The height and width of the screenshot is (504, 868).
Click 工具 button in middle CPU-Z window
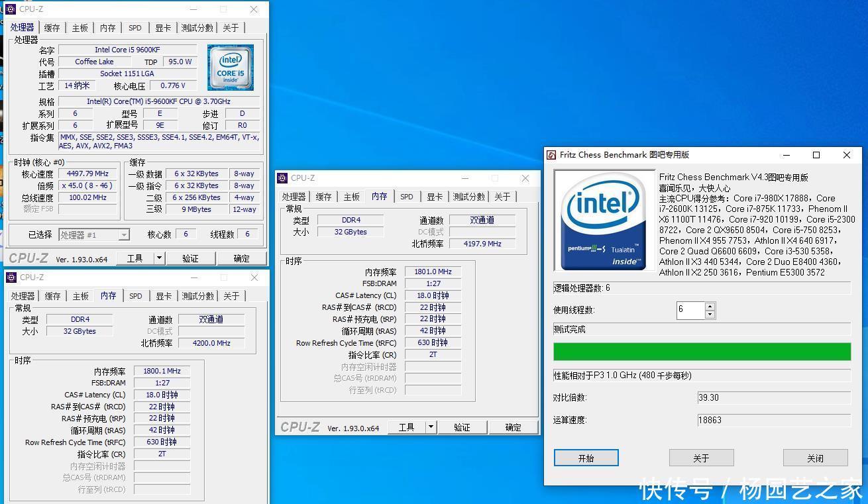(x=406, y=427)
